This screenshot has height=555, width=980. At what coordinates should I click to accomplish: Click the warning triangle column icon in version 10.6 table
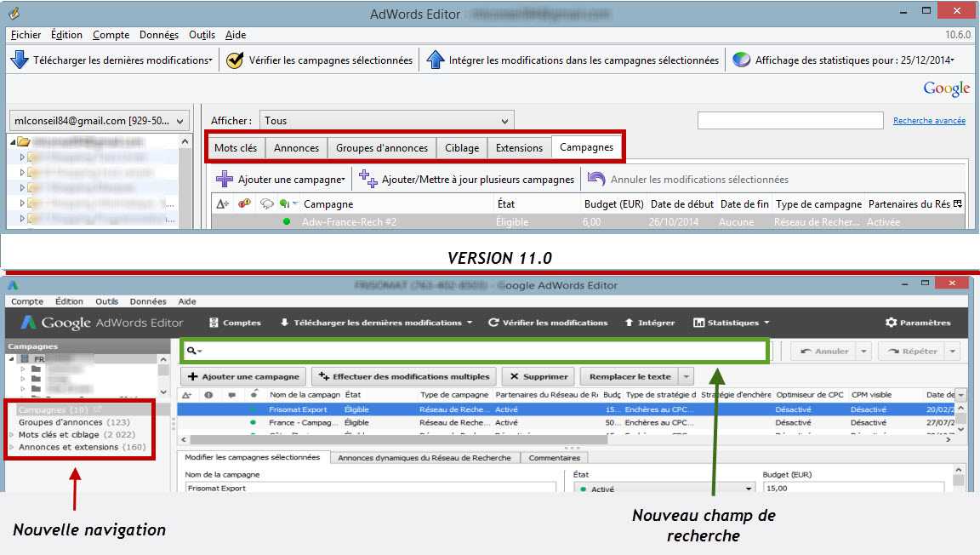pos(222,204)
